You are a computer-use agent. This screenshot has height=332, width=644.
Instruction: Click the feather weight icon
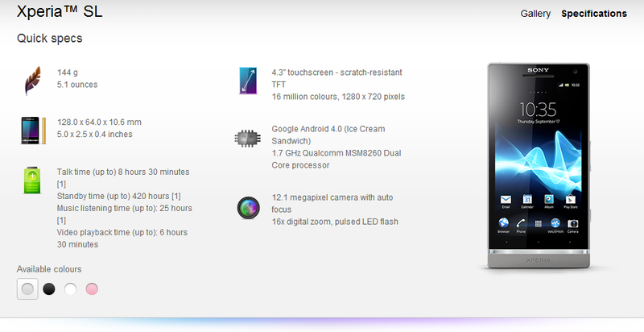(x=32, y=81)
